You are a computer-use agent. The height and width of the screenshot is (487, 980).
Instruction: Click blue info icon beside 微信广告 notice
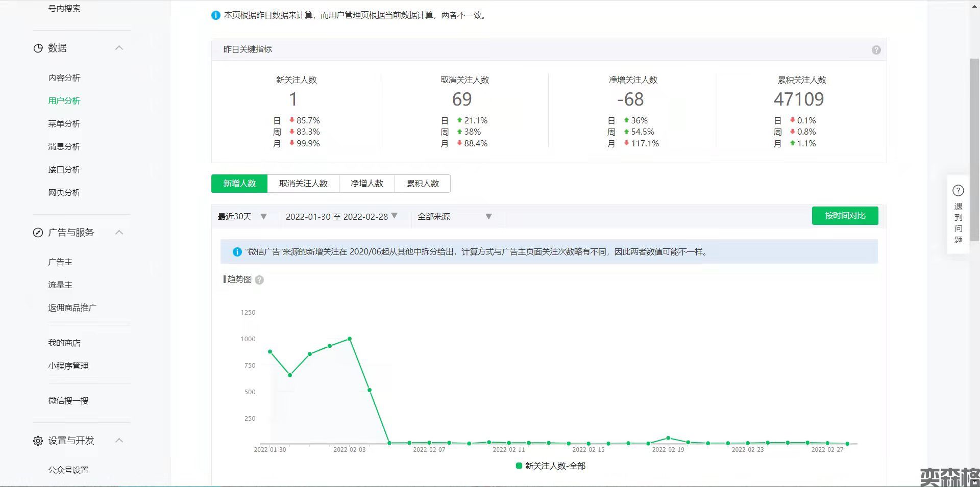(237, 252)
